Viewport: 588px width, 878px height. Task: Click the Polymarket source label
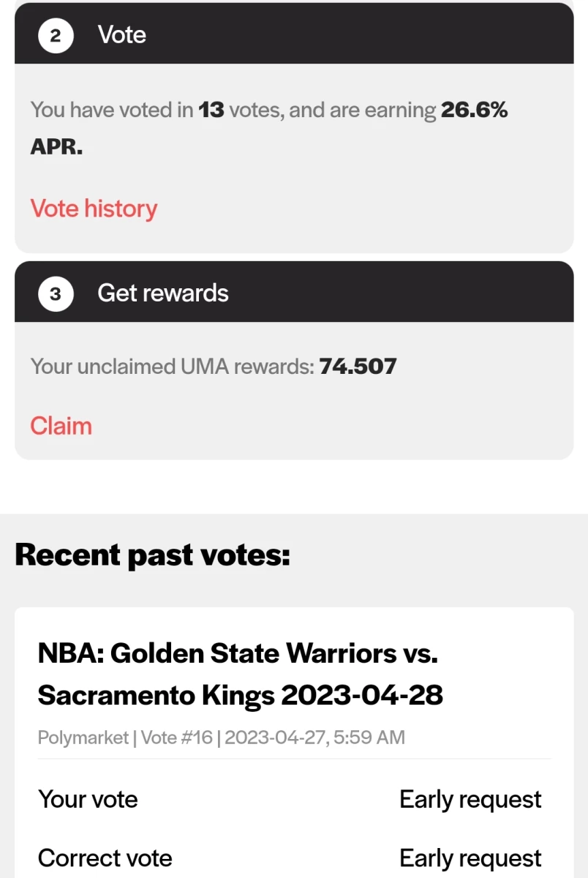point(83,738)
